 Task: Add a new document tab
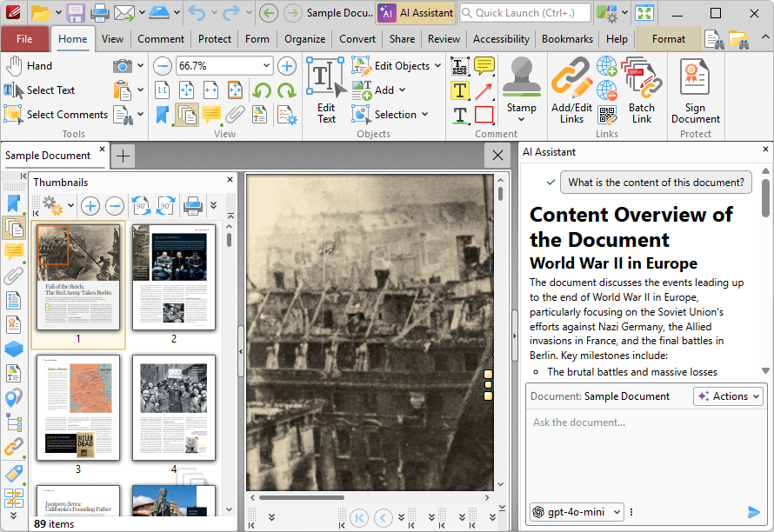click(123, 156)
